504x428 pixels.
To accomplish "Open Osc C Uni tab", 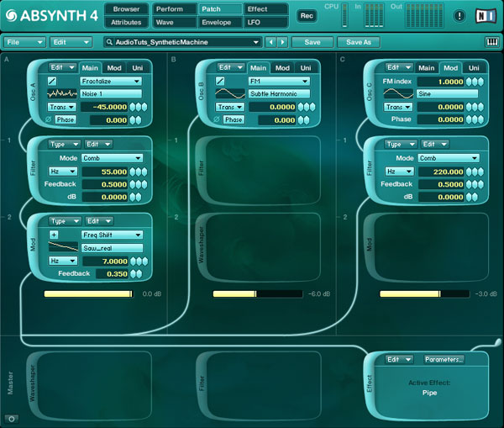I will [474, 68].
